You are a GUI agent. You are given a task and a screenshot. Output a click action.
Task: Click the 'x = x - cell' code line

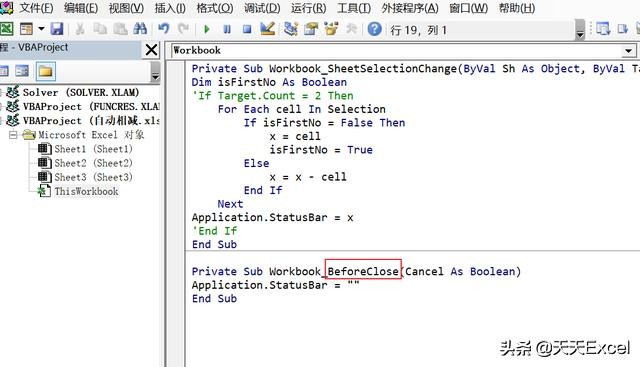click(x=308, y=177)
